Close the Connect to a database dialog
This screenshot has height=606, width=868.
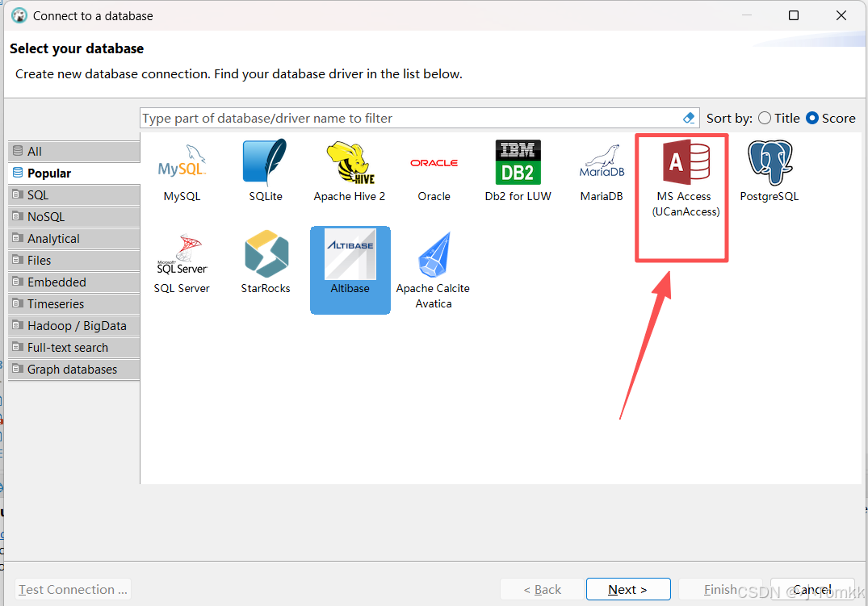pyautogui.click(x=841, y=15)
